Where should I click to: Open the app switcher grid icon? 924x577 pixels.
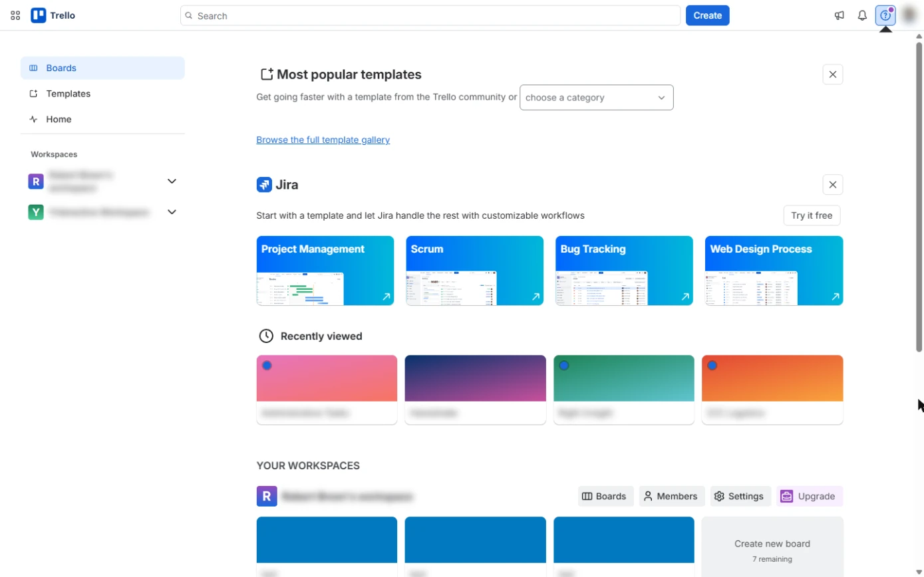pyautogui.click(x=15, y=15)
